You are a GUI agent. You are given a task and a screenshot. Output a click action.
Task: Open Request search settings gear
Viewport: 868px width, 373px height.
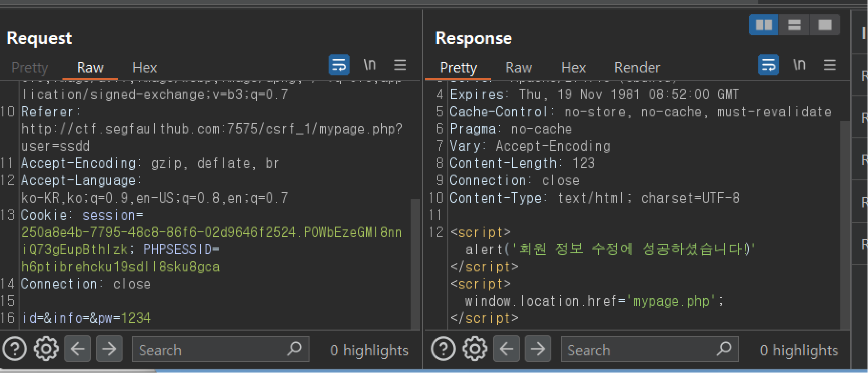point(46,349)
